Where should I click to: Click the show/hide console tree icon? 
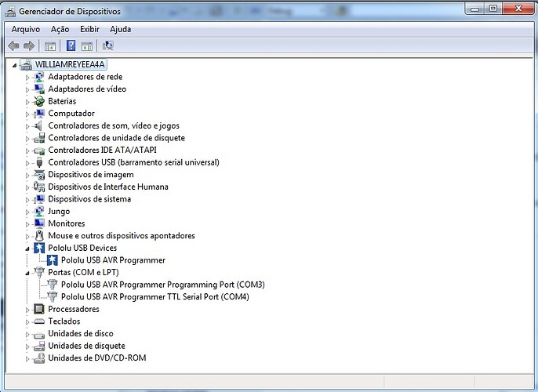coord(50,46)
